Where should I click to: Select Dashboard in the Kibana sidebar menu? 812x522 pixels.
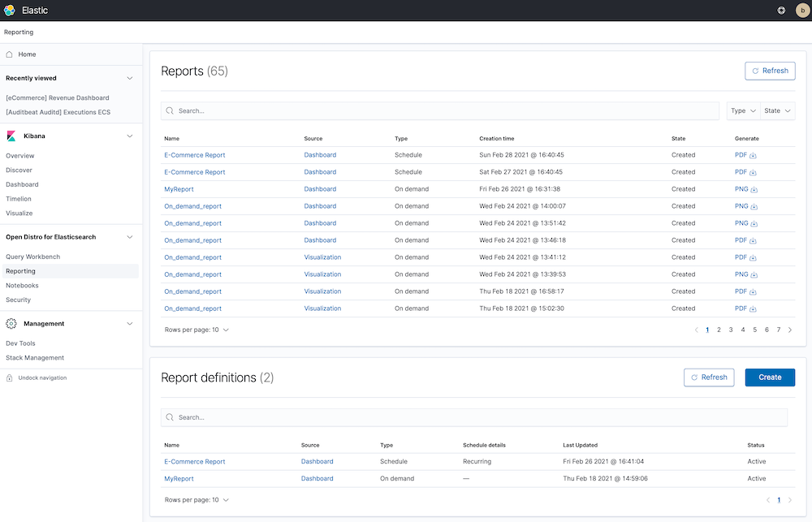pyautogui.click(x=24, y=184)
